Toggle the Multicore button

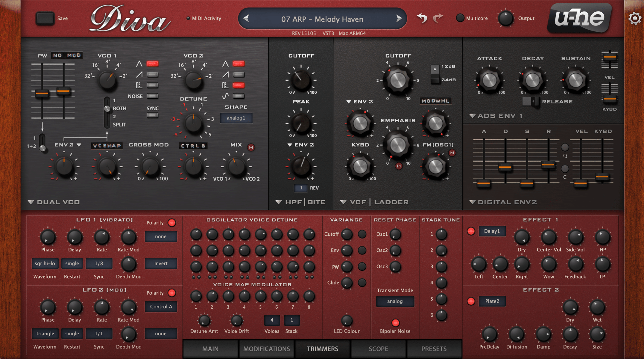(x=460, y=18)
